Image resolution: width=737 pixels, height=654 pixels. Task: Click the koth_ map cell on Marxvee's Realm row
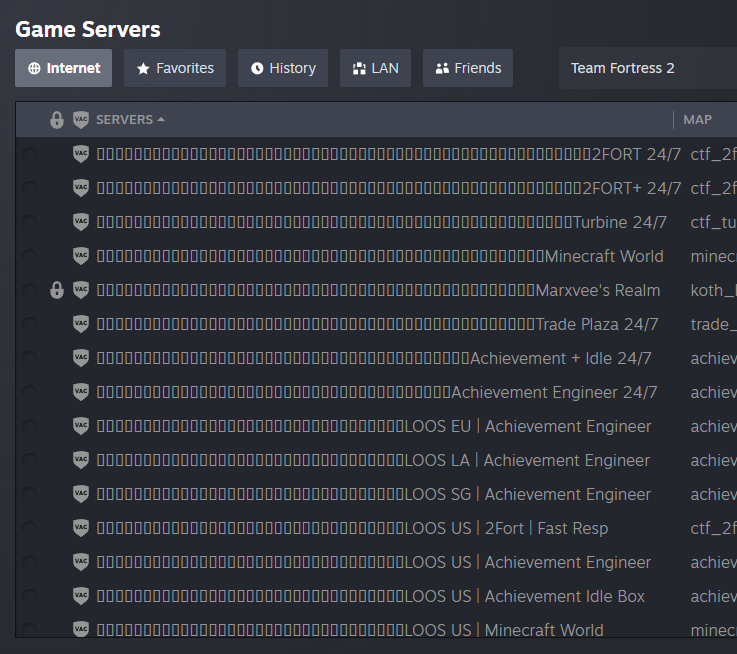(713, 290)
